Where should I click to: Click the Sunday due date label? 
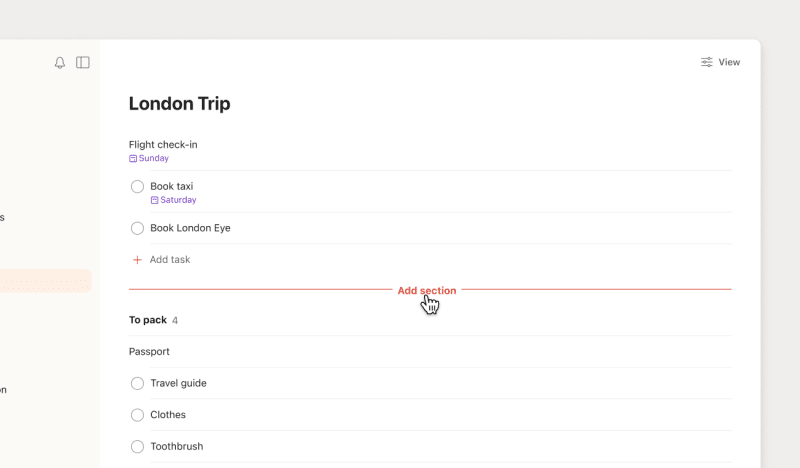coord(154,158)
